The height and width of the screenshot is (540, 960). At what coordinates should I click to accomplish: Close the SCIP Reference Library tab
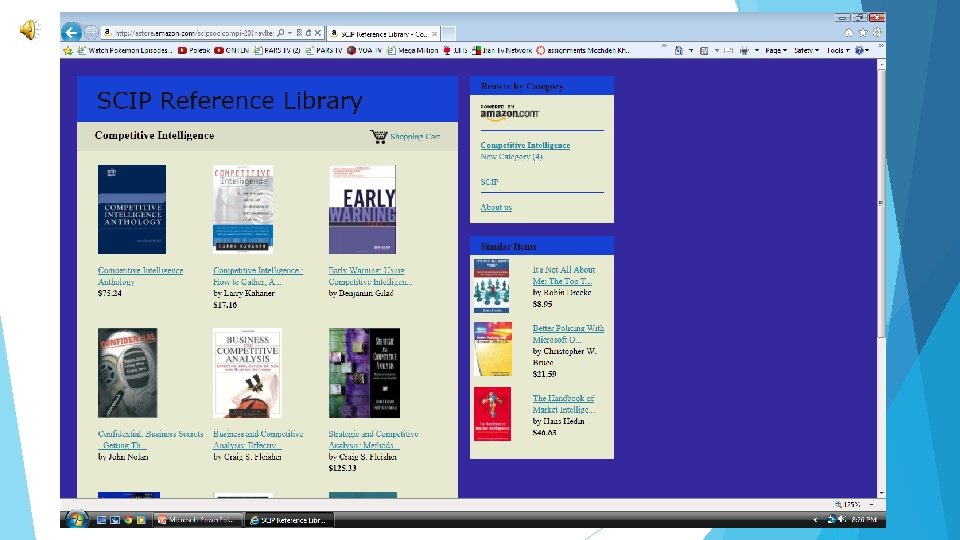coord(434,34)
